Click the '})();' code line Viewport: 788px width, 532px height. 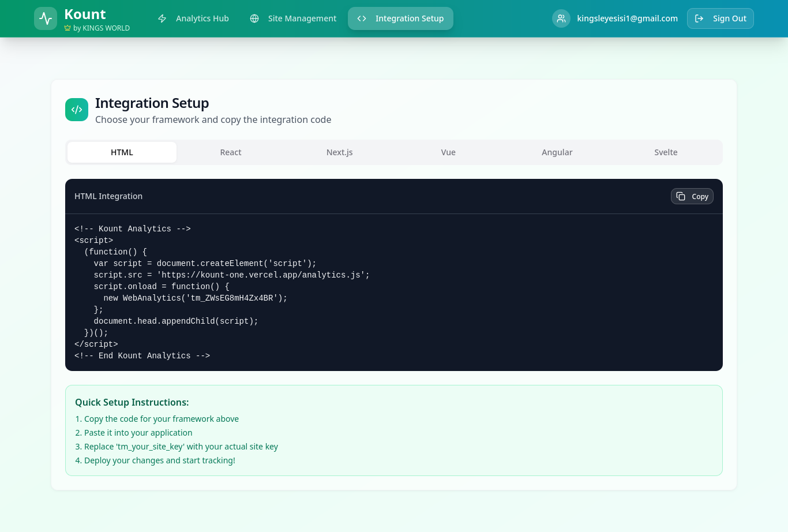[x=96, y=332]
